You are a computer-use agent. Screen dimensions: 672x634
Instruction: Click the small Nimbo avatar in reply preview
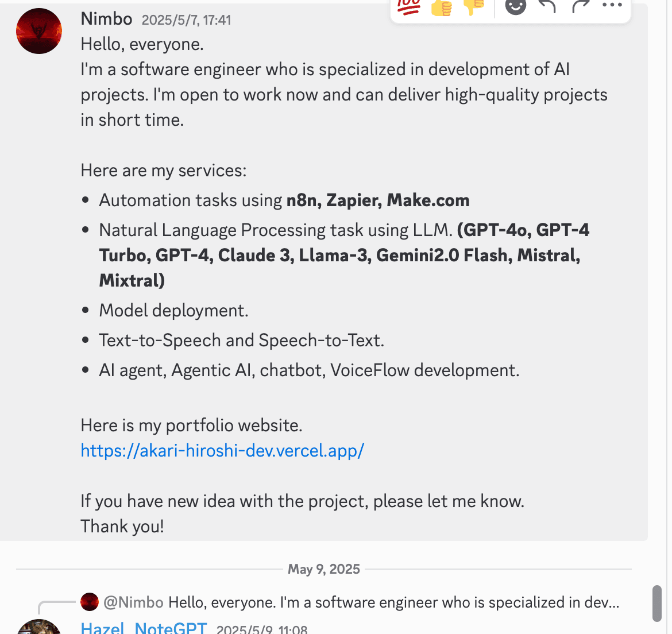coord(90,602)
